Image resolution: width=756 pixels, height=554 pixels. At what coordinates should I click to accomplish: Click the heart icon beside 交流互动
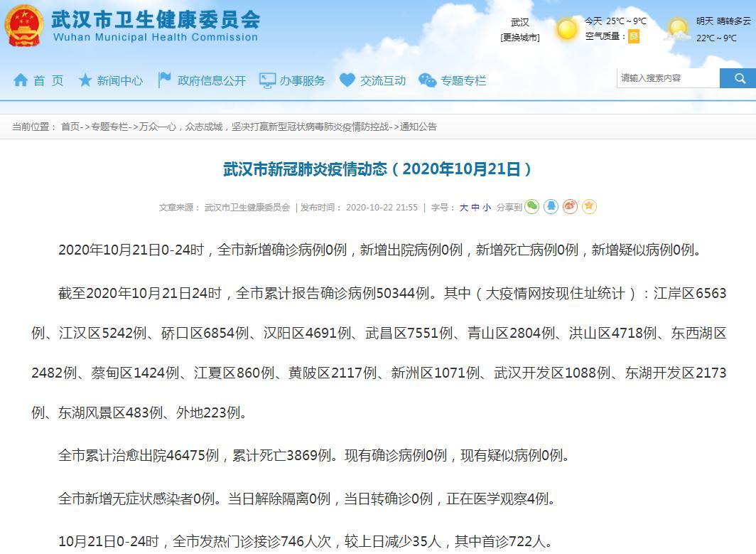point(346,80)
